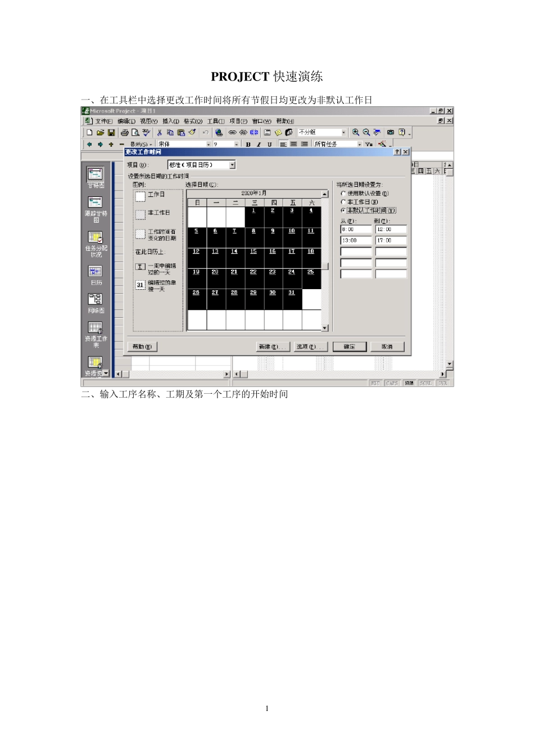The image size is (534, 756).
Task: Open the 宋体 font name dropdown
Action: (x=209, y=145)
